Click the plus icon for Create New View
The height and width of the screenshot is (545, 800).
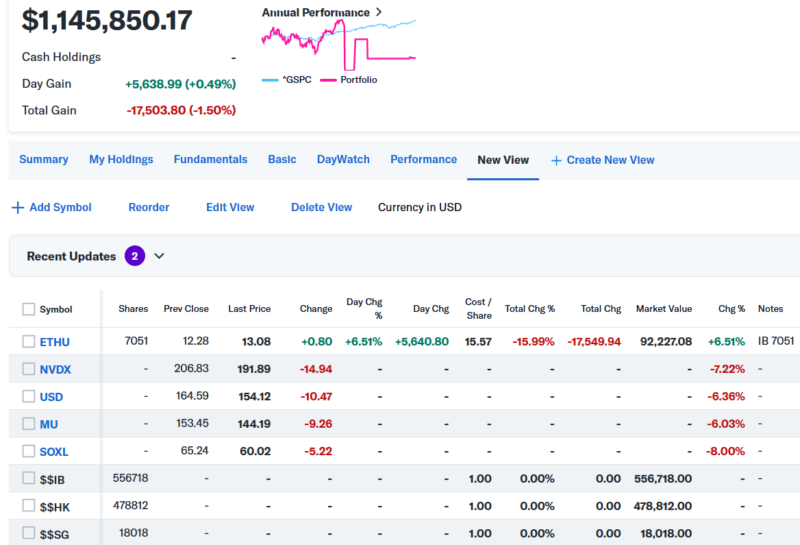556,160
